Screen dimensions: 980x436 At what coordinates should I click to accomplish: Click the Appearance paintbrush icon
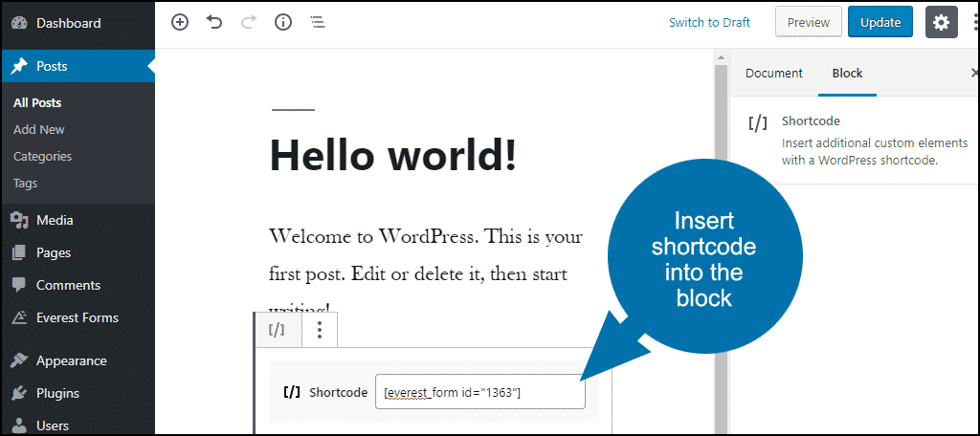pyautogui.click(x=19, y=361)
